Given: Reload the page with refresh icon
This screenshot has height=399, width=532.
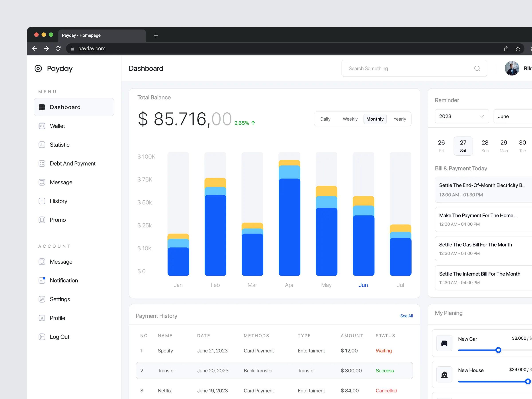Looking at the screenshot, I should point(58,49).
